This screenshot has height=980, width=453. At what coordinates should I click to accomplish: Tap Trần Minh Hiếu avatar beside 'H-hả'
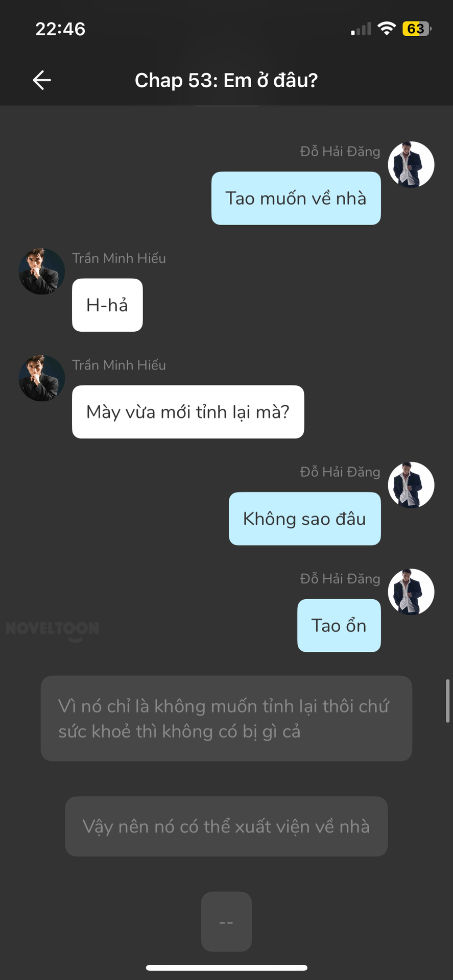[x=42, y=271]
